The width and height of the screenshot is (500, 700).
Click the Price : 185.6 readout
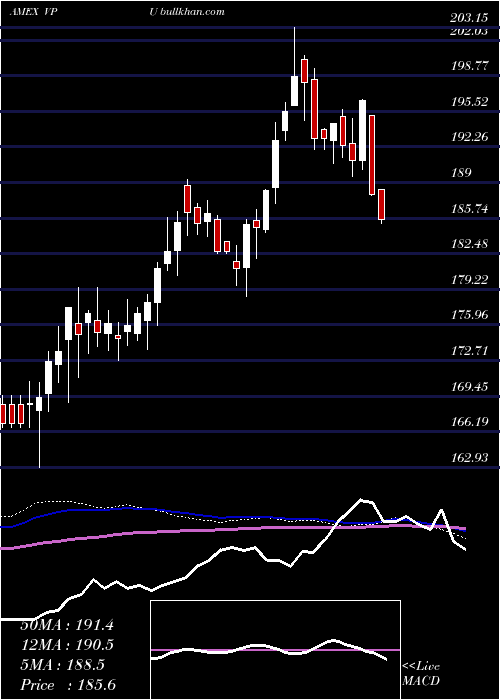point(68,685)
